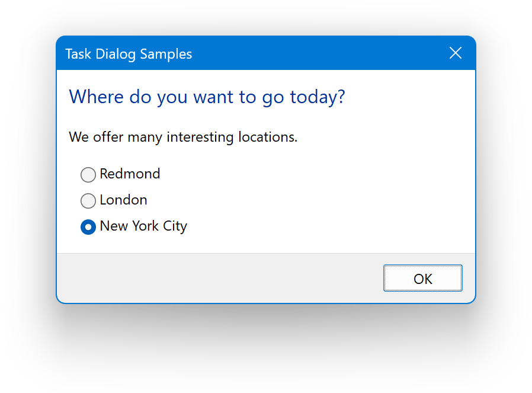Click the 'London' label text
Screen dimensions: 532x393
123,200
